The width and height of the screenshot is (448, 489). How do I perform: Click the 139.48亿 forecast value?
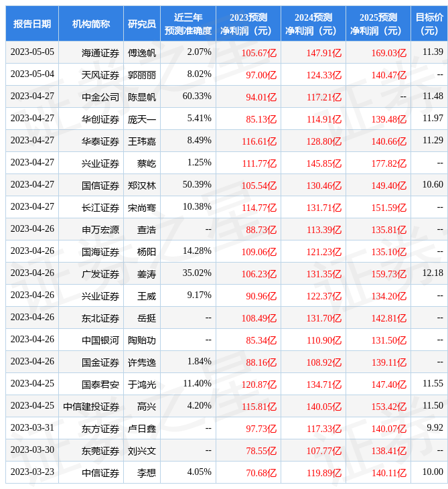point(389,119)
